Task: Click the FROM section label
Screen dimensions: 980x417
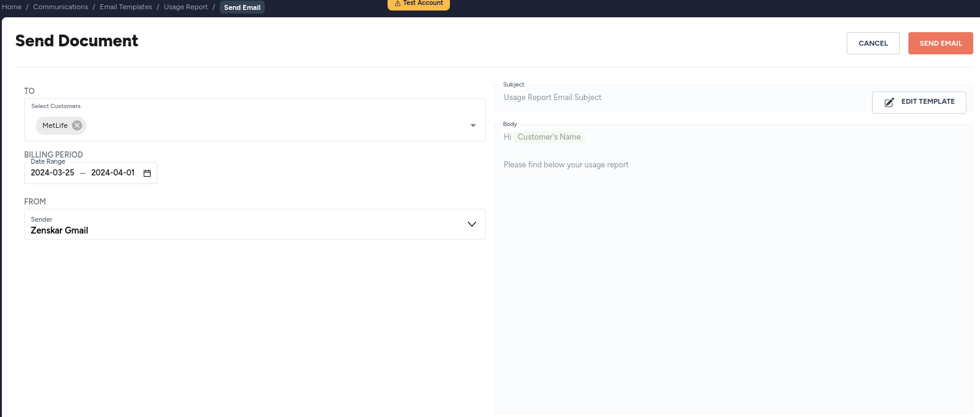Action: pos(35,201)
